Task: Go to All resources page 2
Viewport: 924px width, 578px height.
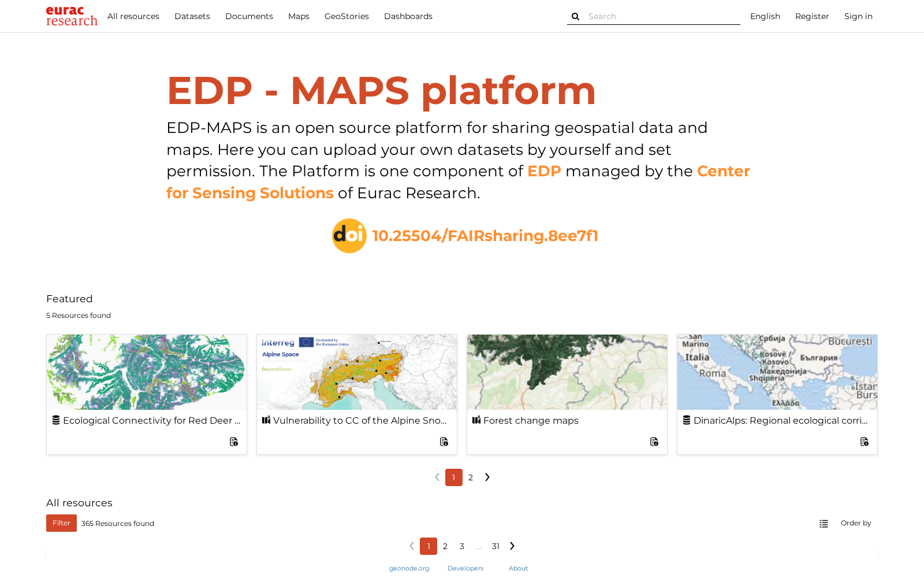Action: pyautogui.click(x=445, y=546)
